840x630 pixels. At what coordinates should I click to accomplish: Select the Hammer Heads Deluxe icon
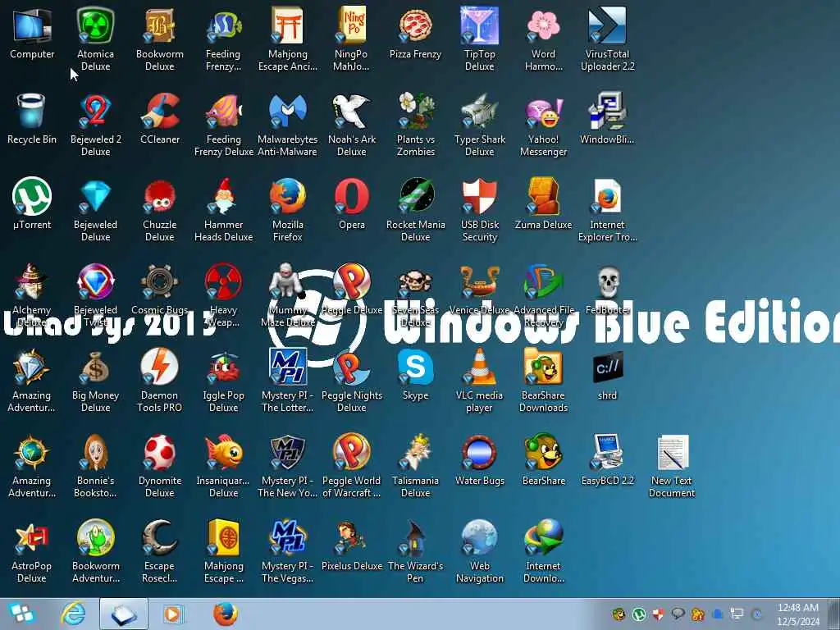tap(223, 209)
